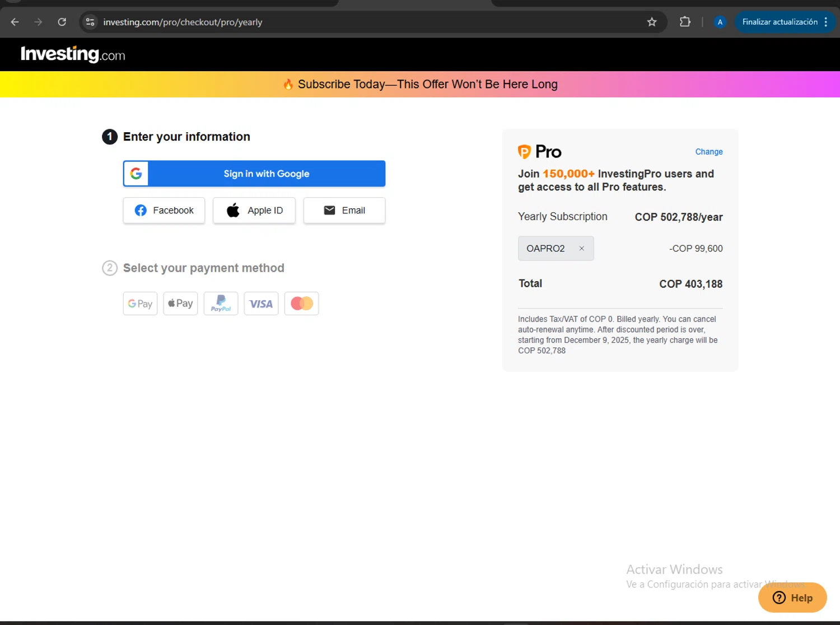This screenshot has height=625, width=840.
Task: Click the Enter your information heading
Action: [x=186, y=137]
